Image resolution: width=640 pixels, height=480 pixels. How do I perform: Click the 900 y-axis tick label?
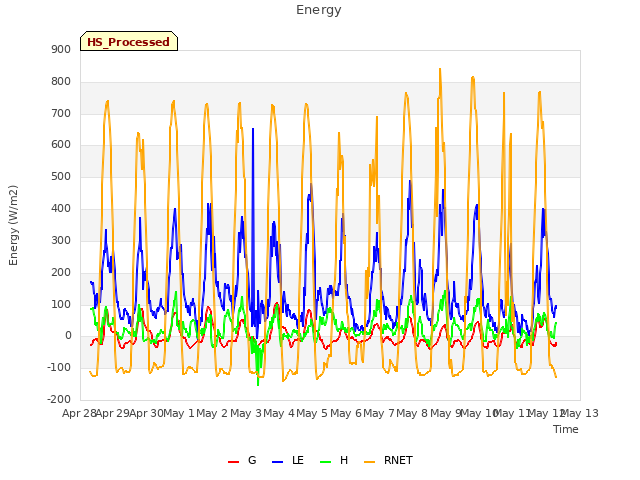[61, 49]
